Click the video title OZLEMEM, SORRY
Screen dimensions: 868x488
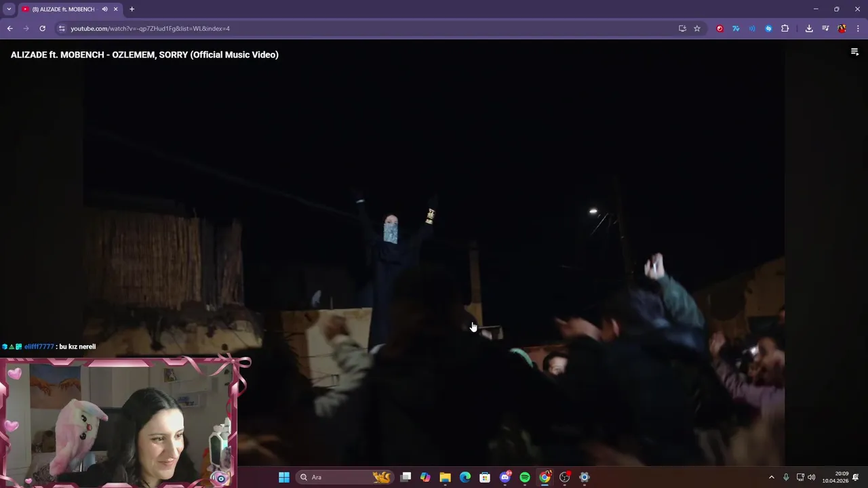(144, 55)
